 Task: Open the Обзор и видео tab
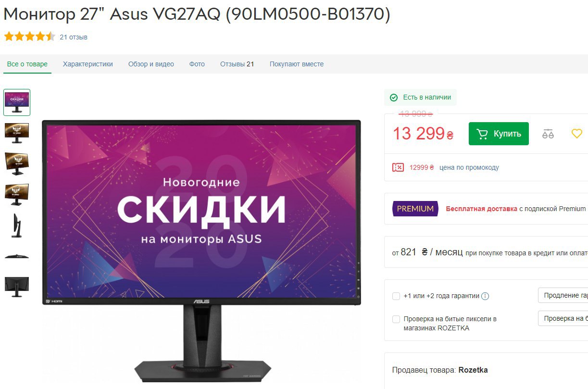pos(151,64)
